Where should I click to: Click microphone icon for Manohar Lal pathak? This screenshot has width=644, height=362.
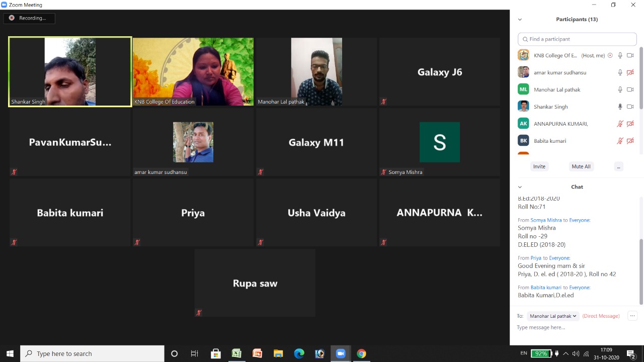click(620, 89)
